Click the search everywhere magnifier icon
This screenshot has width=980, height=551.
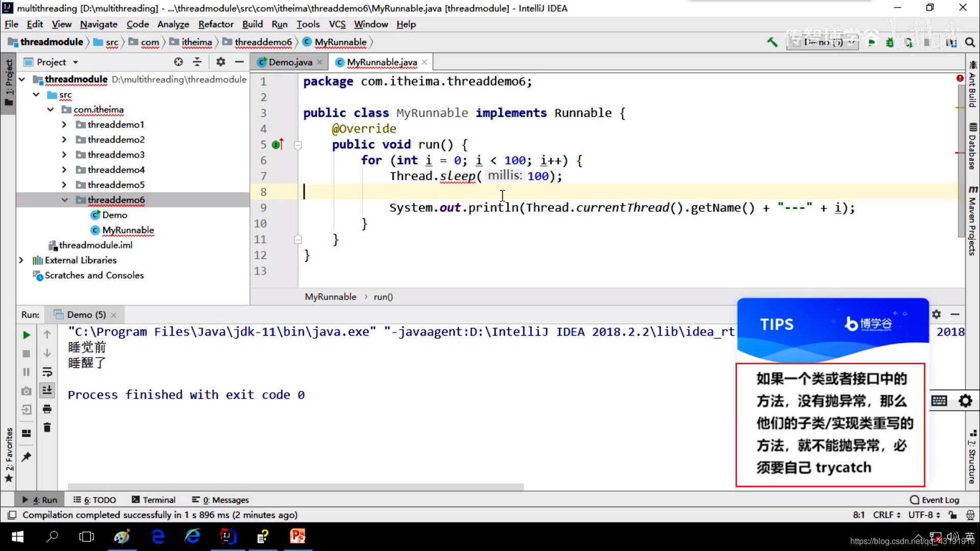tap(970, 42)
